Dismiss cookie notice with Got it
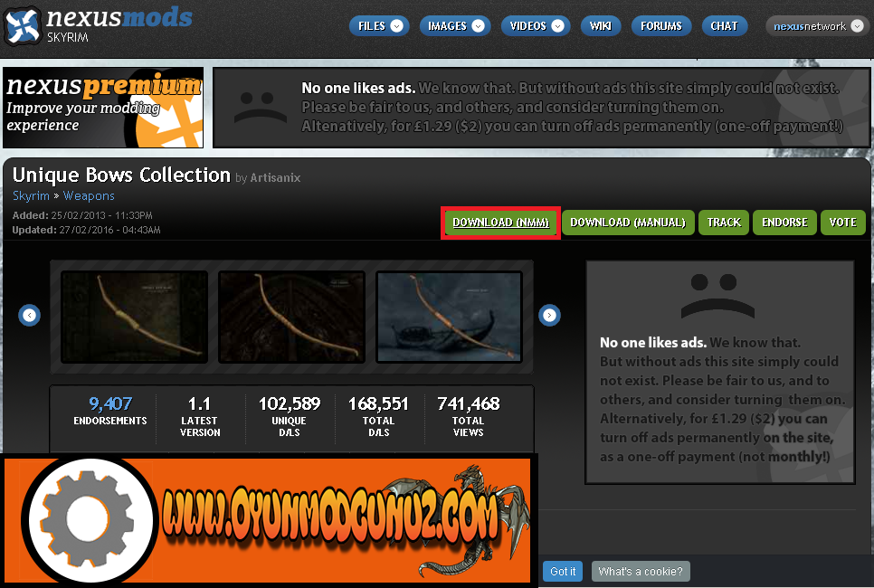 (x=563, y=572)
